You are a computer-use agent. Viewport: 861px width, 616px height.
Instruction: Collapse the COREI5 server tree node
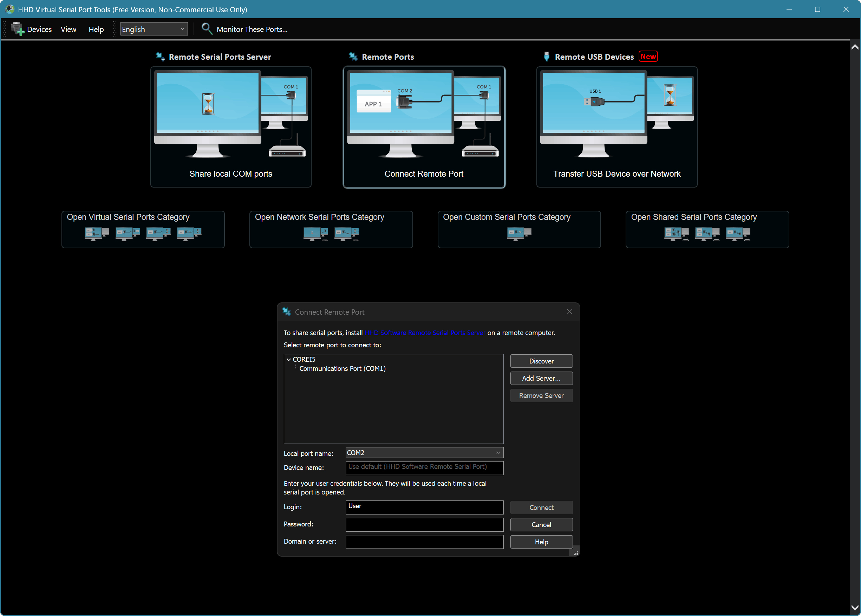(x=289, y=359)
